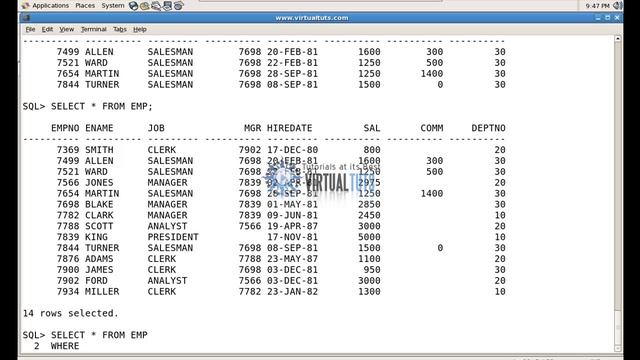
Task: Click the SAL column header
Action: (372, 128)
